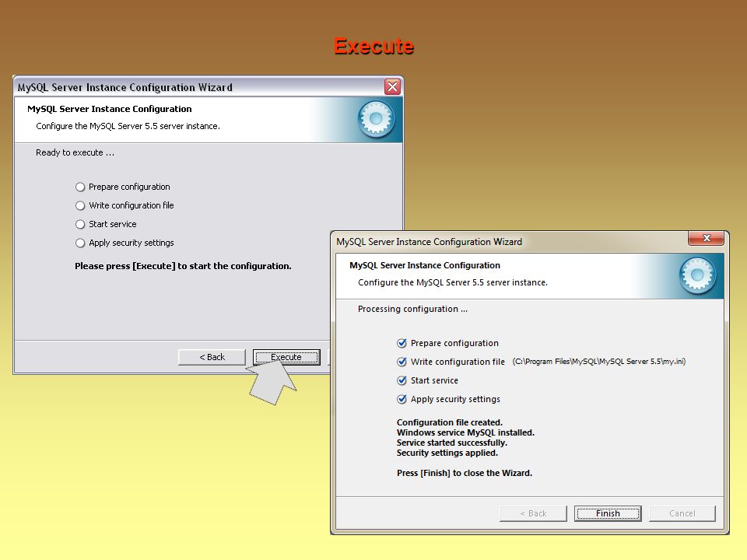This screenshot has height=560, width=747.
Task: Click the checked Prepare configuration checkmark icon
Action: coord(402,343)
